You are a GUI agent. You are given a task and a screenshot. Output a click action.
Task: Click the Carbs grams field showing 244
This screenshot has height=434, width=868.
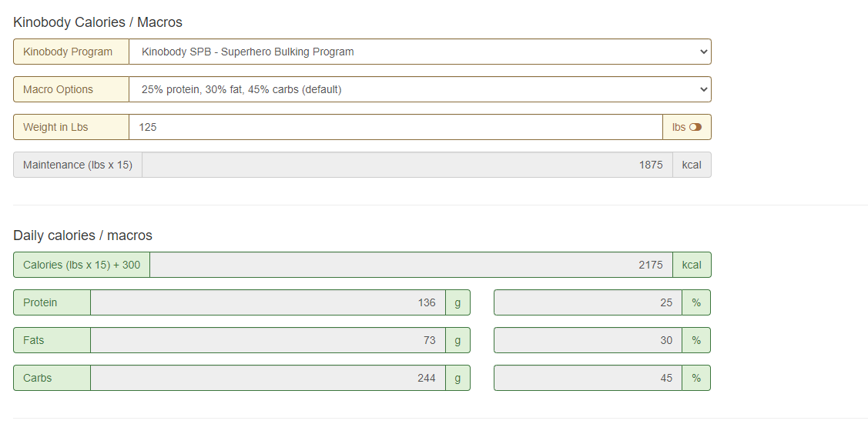pyautogui.click(x=267, y=378)
